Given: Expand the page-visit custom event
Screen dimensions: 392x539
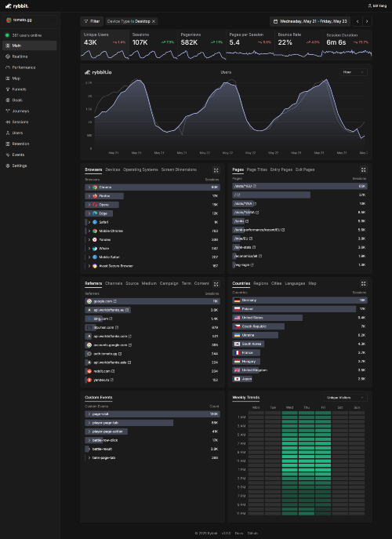Looking at the screenshot, I should click(x=89, y=414).
